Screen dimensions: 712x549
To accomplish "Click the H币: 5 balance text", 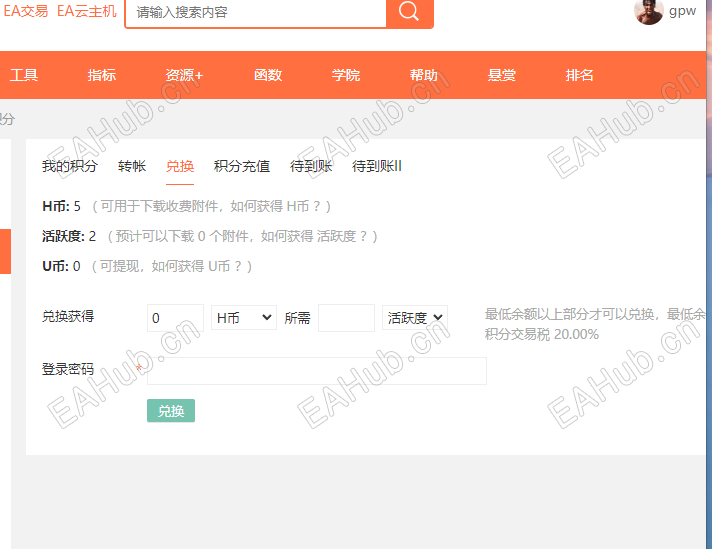I will point(61,206).
